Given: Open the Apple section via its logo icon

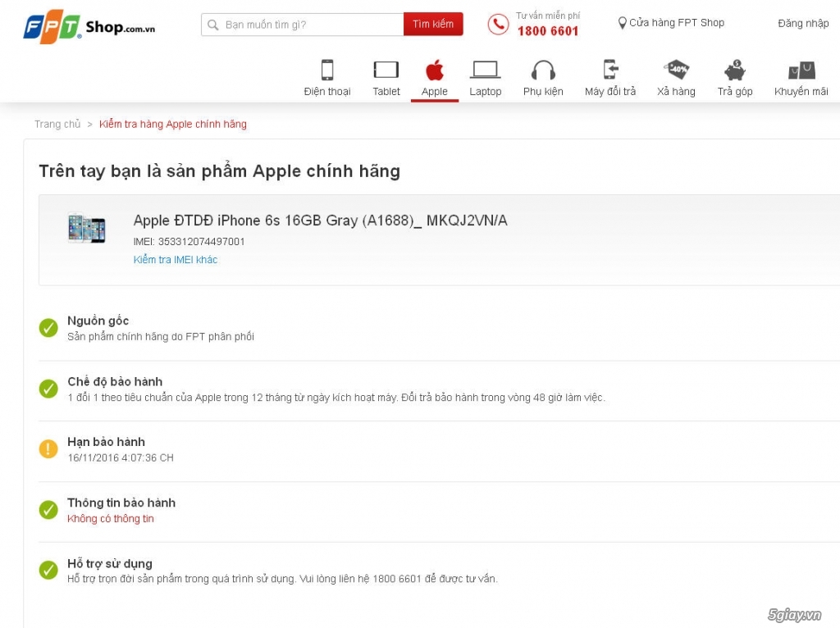Looking at the screenshot, I should pyautogui.click(x=435, y=70).
